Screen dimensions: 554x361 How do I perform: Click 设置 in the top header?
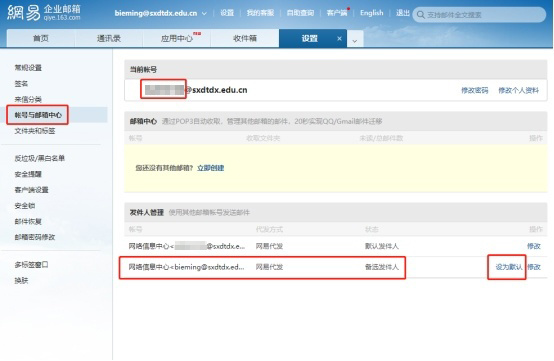[227, 13]
